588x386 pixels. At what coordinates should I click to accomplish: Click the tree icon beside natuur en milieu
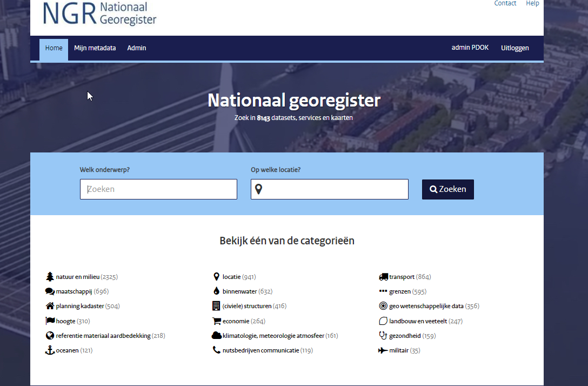click(x=50, y=277)
